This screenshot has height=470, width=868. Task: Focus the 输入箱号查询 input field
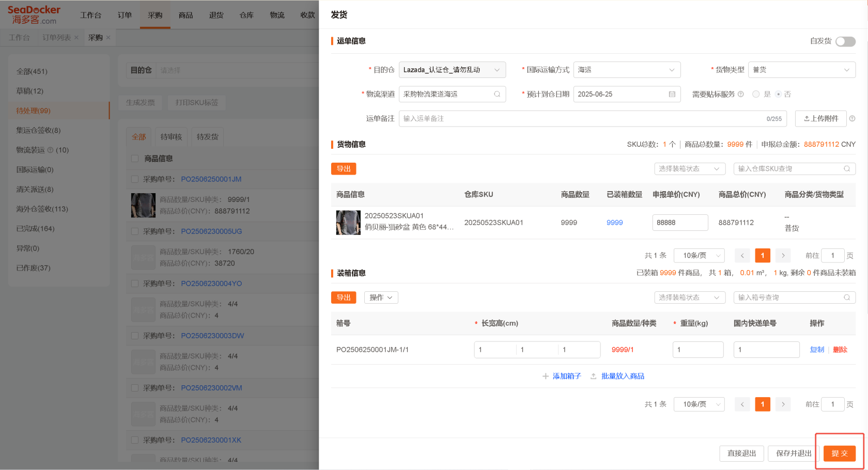[x=795, y=297]
